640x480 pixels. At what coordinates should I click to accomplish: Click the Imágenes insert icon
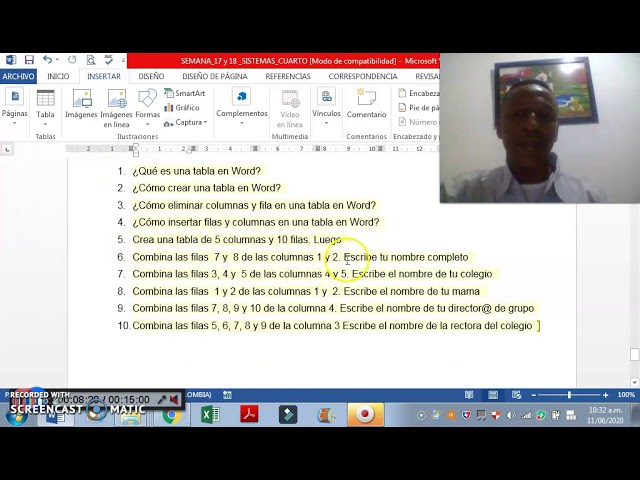pyautogui.click(x=81, y=104)
